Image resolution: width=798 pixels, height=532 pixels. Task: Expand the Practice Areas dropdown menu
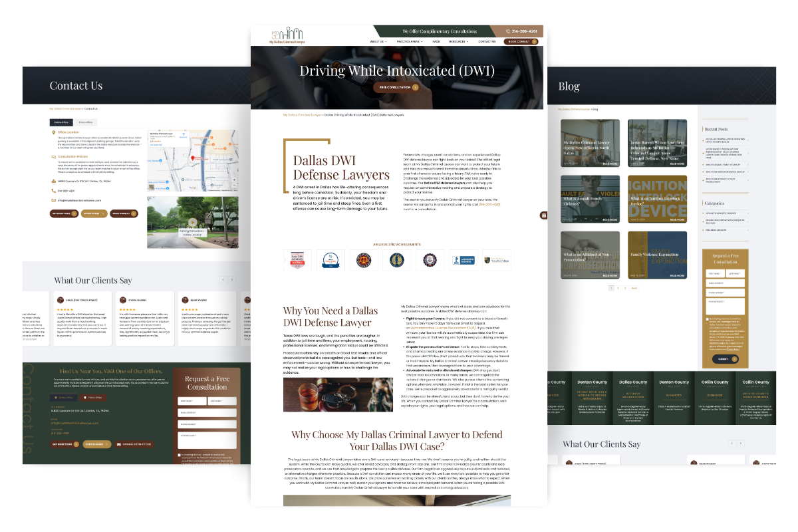410,41
